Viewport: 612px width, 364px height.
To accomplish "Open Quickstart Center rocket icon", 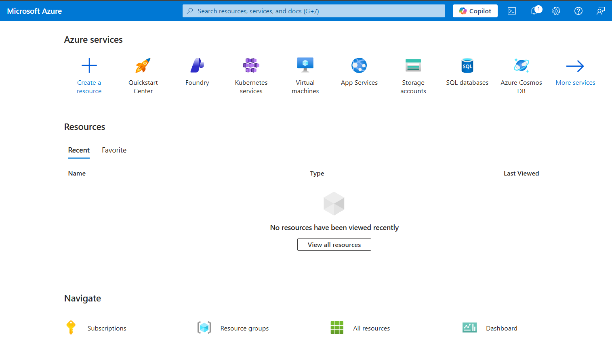I will (x=143, y=65).
